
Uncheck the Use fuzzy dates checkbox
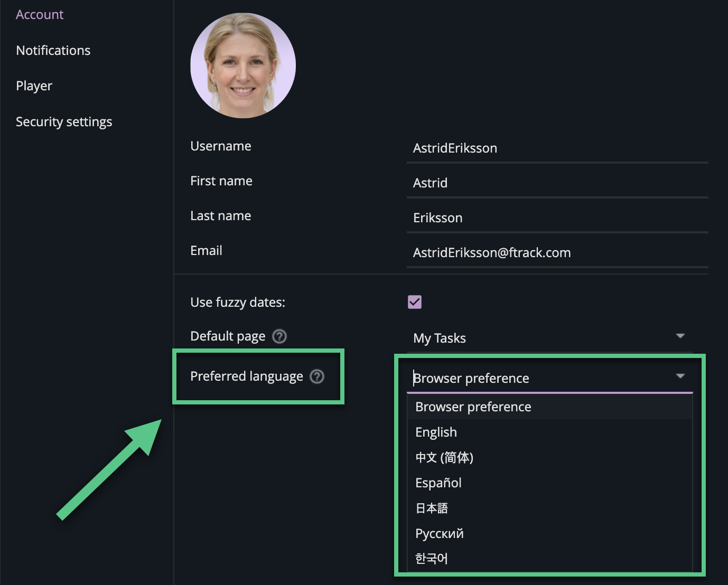click(415, 302)
